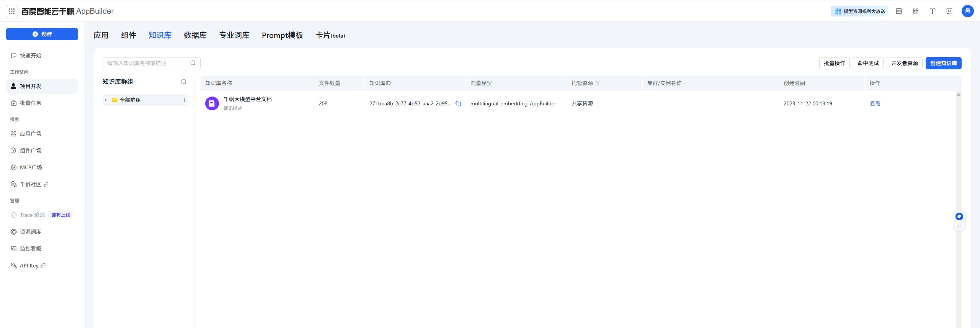Switch to the 卡片 (beta) tab
Image resolution: width=980 pixels, height=328 pixels.
330,35
